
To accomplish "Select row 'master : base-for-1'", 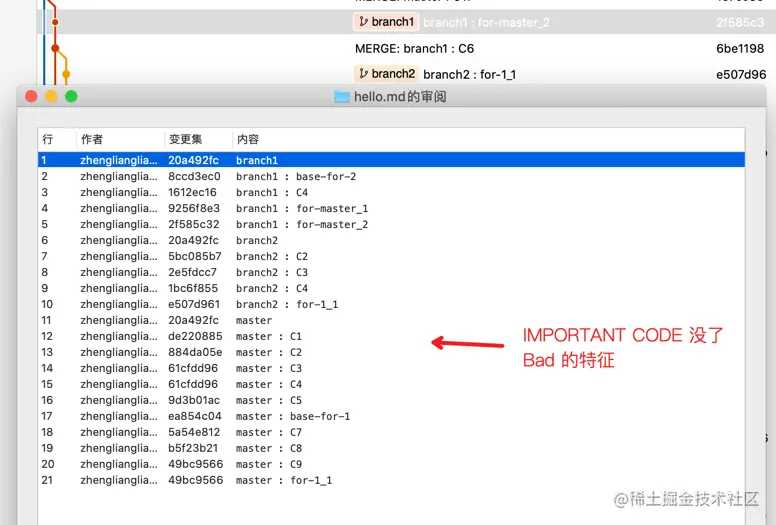I will coord(391,416).
